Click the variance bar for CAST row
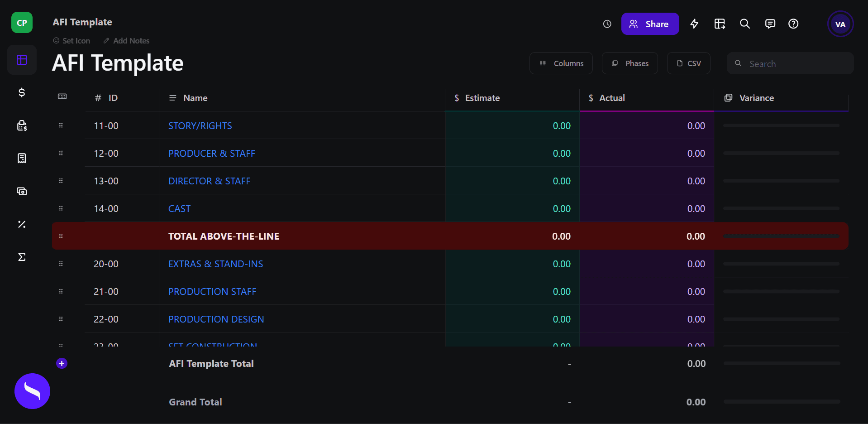 781,209
